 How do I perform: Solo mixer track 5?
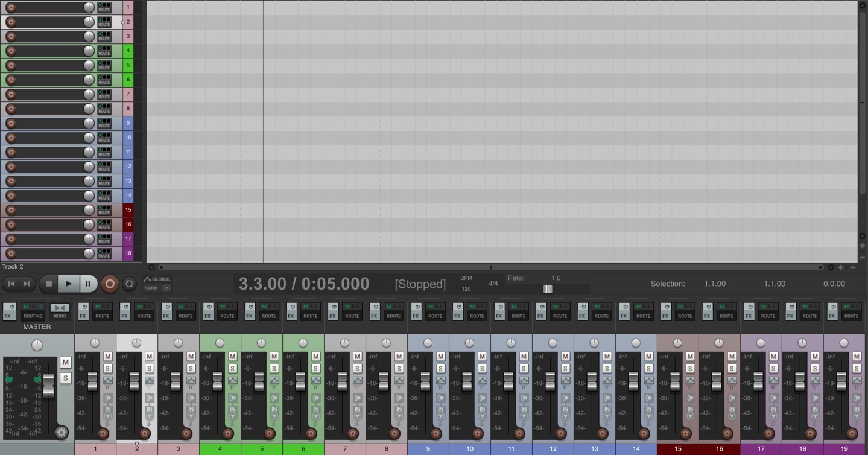point(274,368)
